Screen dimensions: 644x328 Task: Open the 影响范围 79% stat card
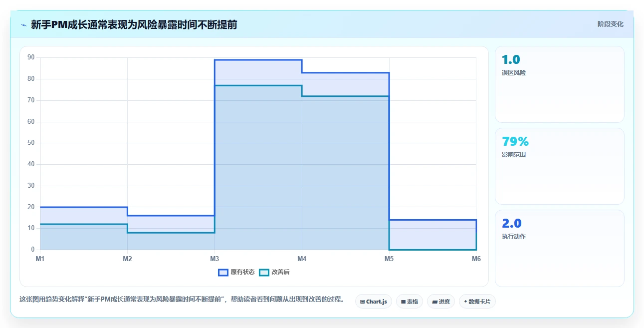[x=559, y=166]
